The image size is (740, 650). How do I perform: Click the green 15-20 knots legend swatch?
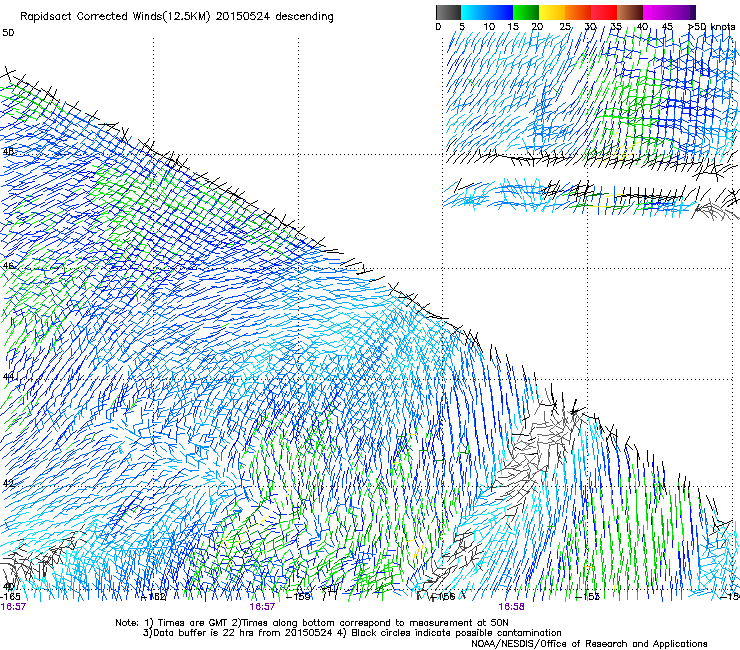pos(526,12)
